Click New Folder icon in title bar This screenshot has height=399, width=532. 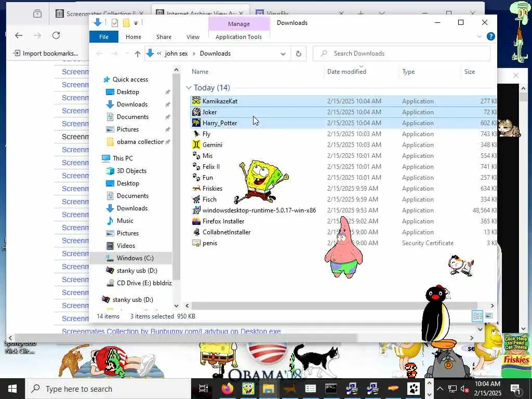[126, 23]
